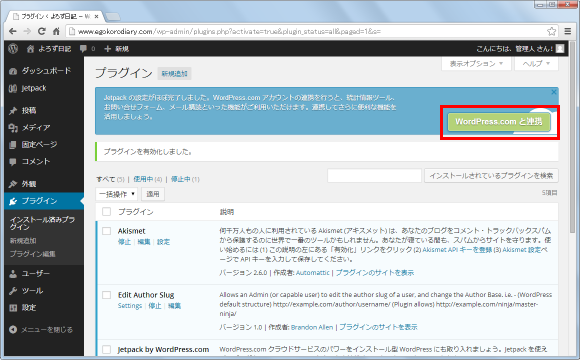Click the WordPress logo in admin bar
The image size is (580, 360).
point(13,48)
